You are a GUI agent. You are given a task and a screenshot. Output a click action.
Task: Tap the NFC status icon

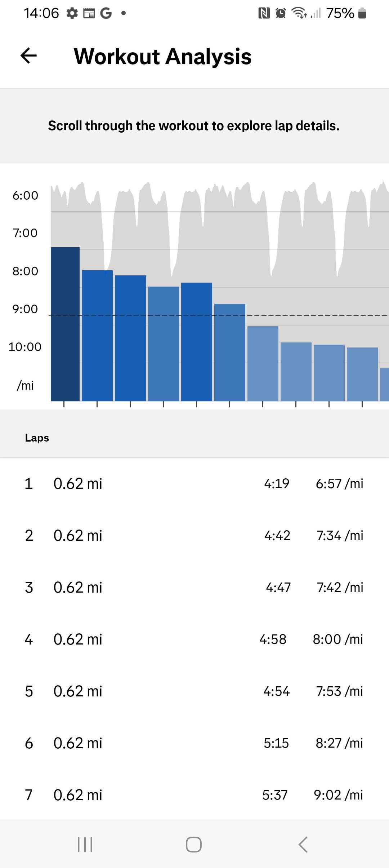pyautogui.click(x=264, y=13)
